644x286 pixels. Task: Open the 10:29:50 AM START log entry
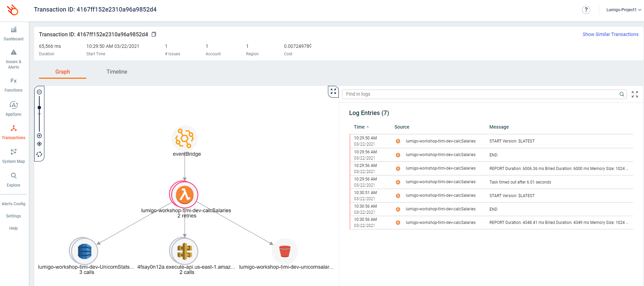click(491, 141)
